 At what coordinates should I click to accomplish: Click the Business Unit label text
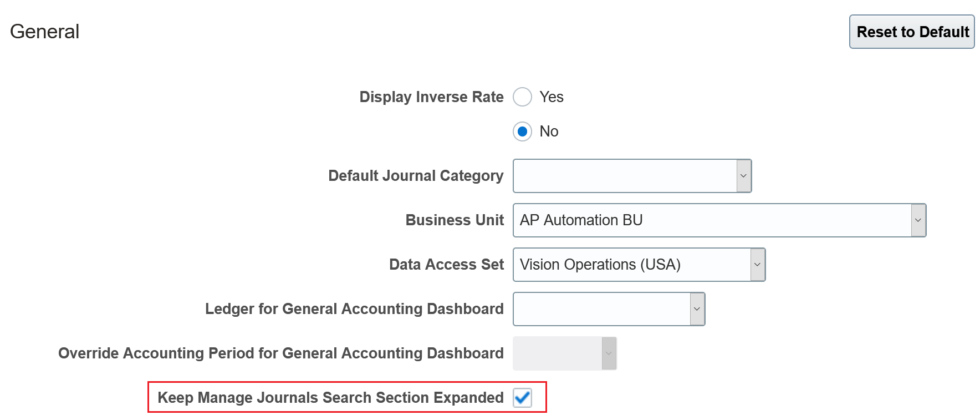tap(455, 220)
